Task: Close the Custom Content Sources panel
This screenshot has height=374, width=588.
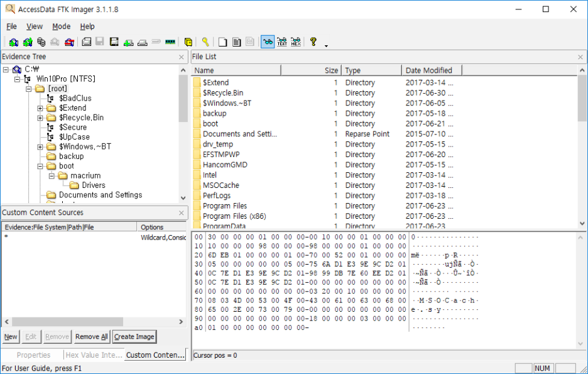Action: point(182,212)
